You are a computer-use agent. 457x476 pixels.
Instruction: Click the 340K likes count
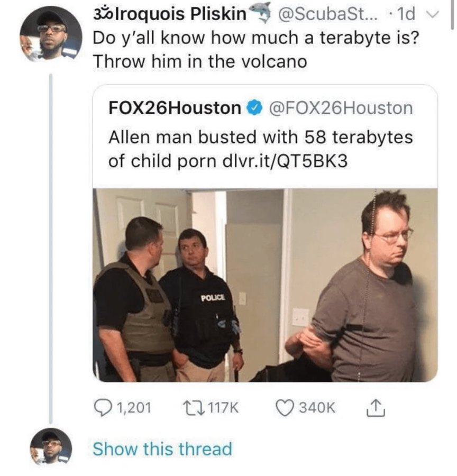(x=317, y=408)
